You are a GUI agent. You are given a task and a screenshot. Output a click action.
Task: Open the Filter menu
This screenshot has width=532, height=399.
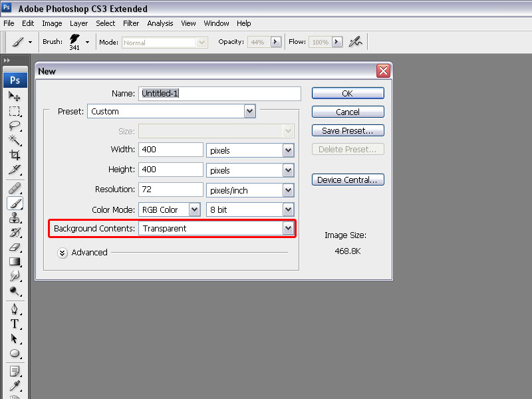click(131, 23)
